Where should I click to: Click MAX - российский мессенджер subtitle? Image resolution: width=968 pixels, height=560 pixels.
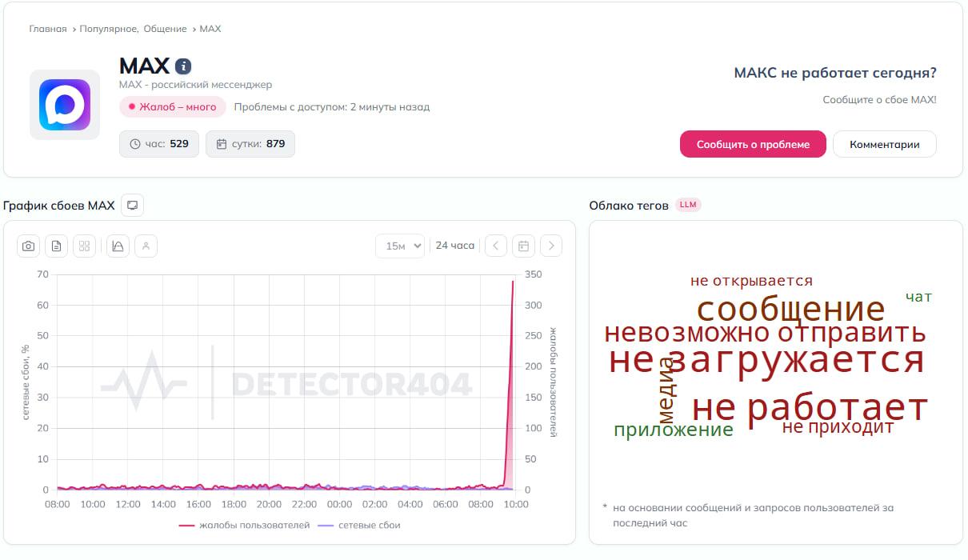[x=195, y=84]
